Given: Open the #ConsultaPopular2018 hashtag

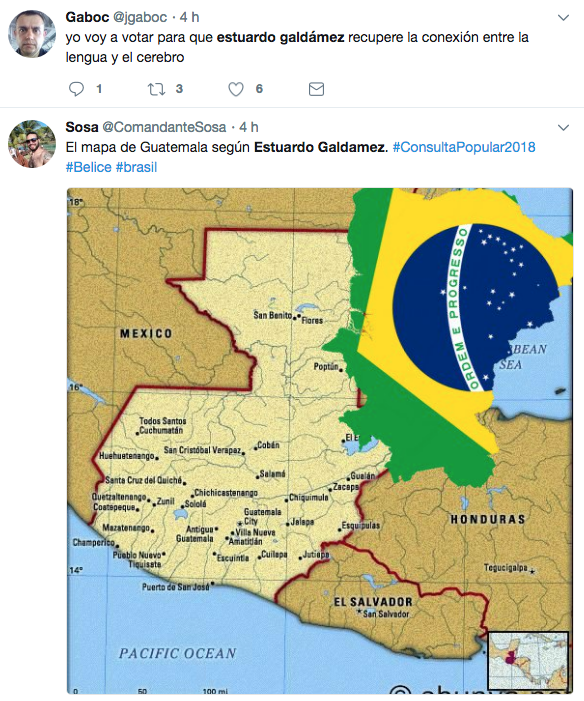Looking at the screenshot, I should [464, 147].
